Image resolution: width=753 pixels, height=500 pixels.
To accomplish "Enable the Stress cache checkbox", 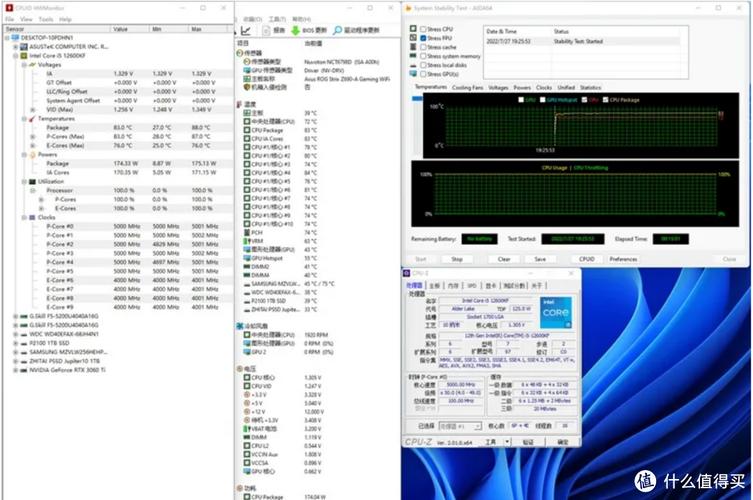I will 423,47.
